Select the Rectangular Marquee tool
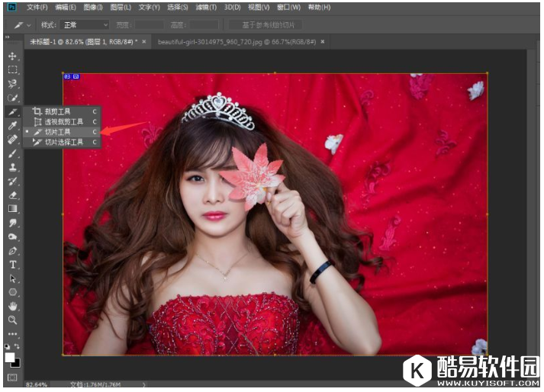544x392 pixels. tap(12, 69)
